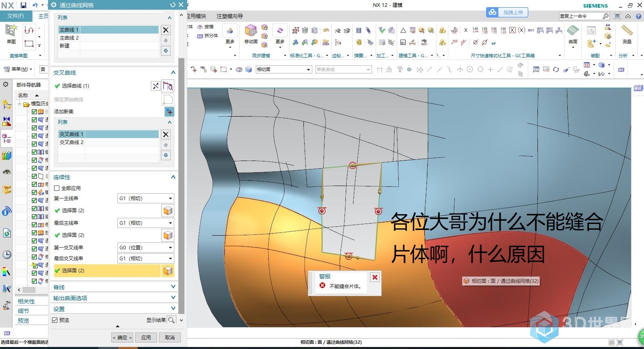Click the curve selection icon next to 选择曲线 (1)
The height and width of the screenshot is (349, 644).
pos(168,86)
